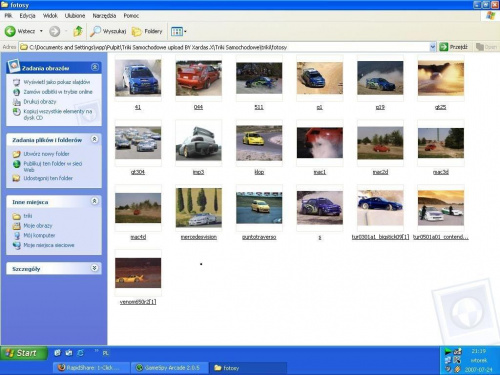Select the red car thumbnail 044
Screen dimensions: 500x375
(x=199, y=78)
